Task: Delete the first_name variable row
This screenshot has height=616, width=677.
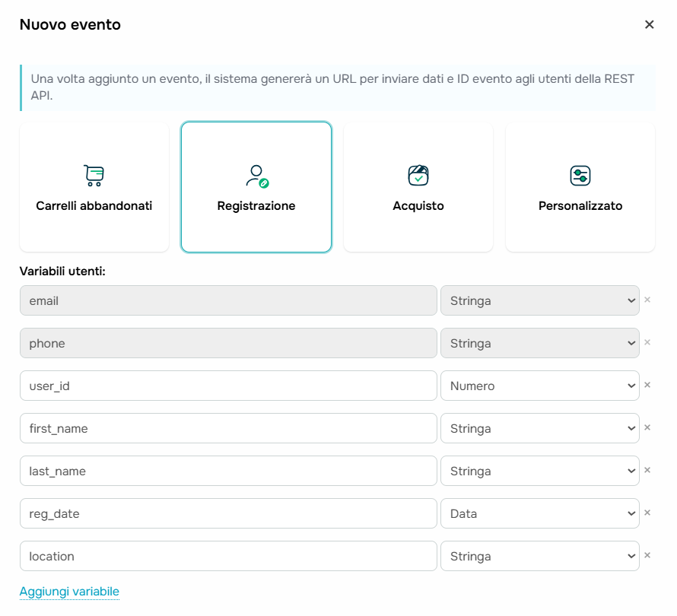Action: (x=647, y=427)
